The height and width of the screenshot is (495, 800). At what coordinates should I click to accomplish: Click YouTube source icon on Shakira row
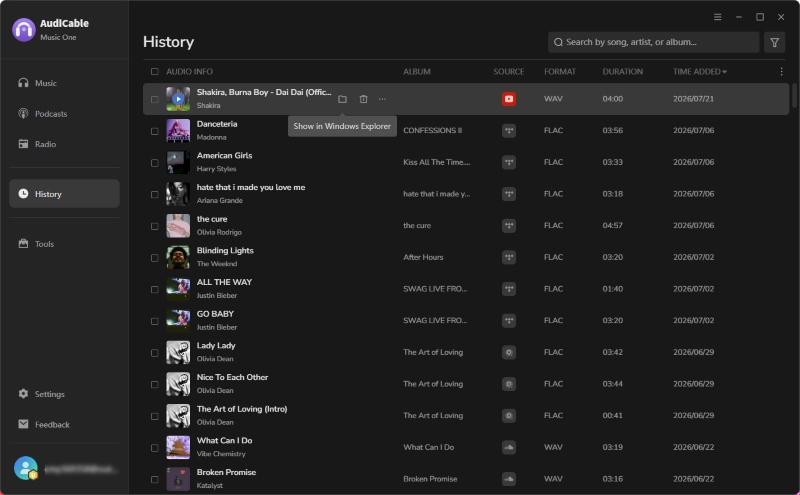point(509,99)
